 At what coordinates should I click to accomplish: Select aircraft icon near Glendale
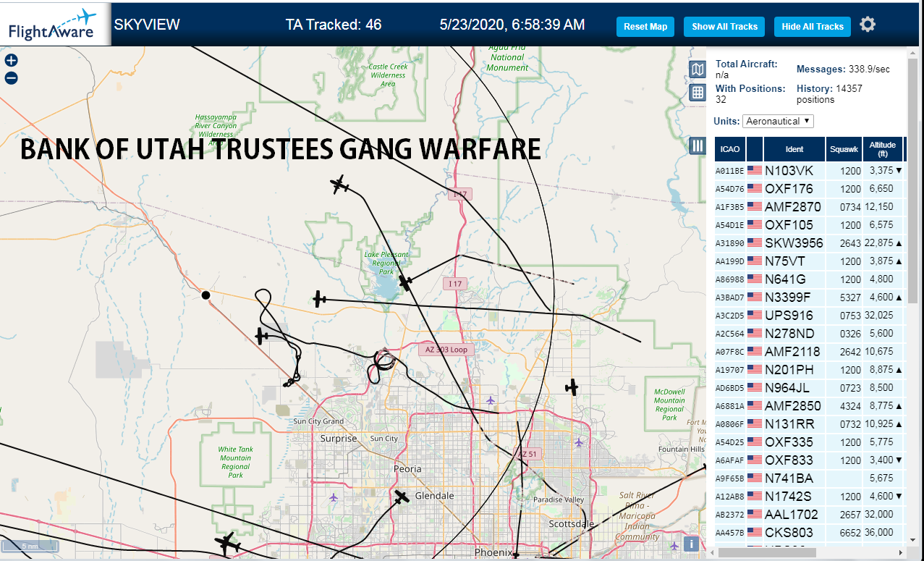point(402,497)
